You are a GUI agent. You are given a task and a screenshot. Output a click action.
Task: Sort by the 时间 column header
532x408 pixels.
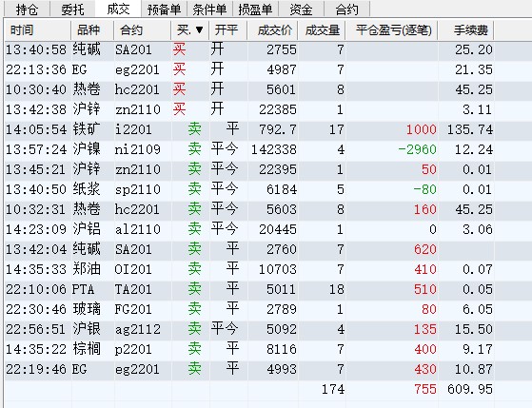tap(37, 30)
